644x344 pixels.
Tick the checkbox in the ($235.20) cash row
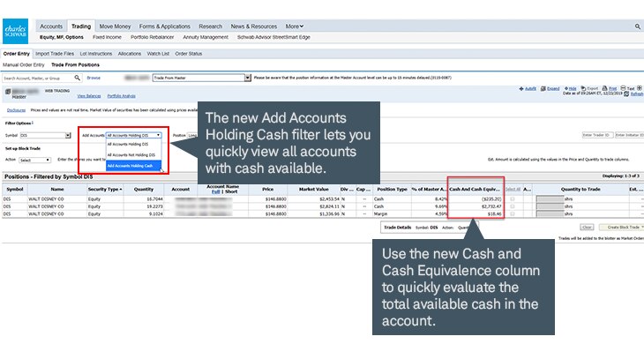[x=512, y=199]
